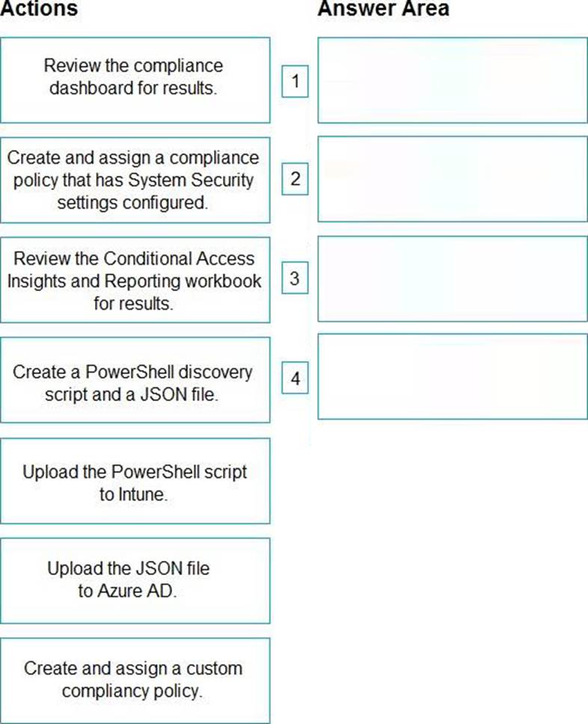Image resolution: width=588 pixels, height=724 pixels.
Task: Click the step number 4 box
Action: pyautogui.click(x=295, y=379)
